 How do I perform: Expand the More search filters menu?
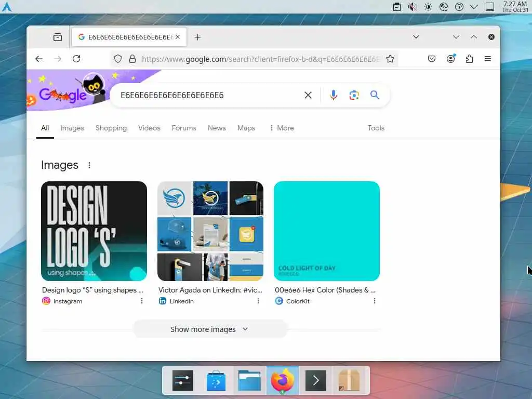coord(282,128)
